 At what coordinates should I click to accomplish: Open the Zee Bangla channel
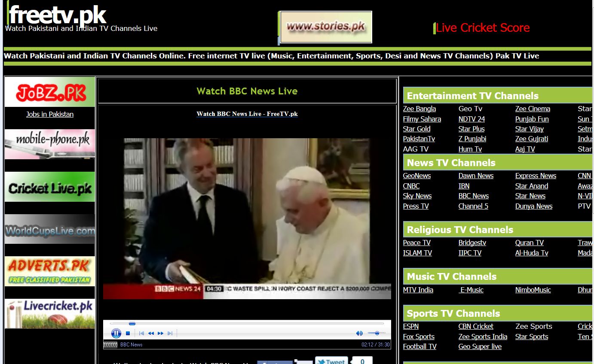tap(419, 109)
